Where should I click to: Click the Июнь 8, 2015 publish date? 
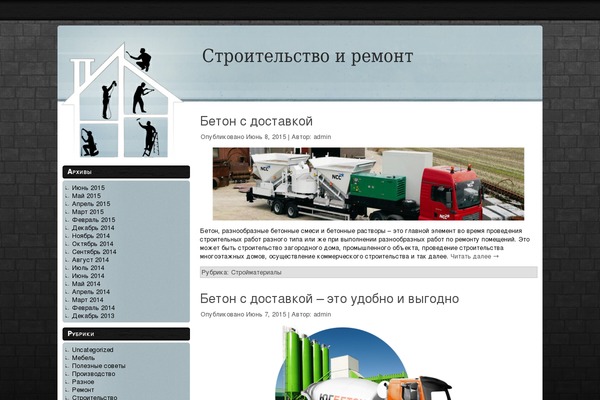(266, 137)
